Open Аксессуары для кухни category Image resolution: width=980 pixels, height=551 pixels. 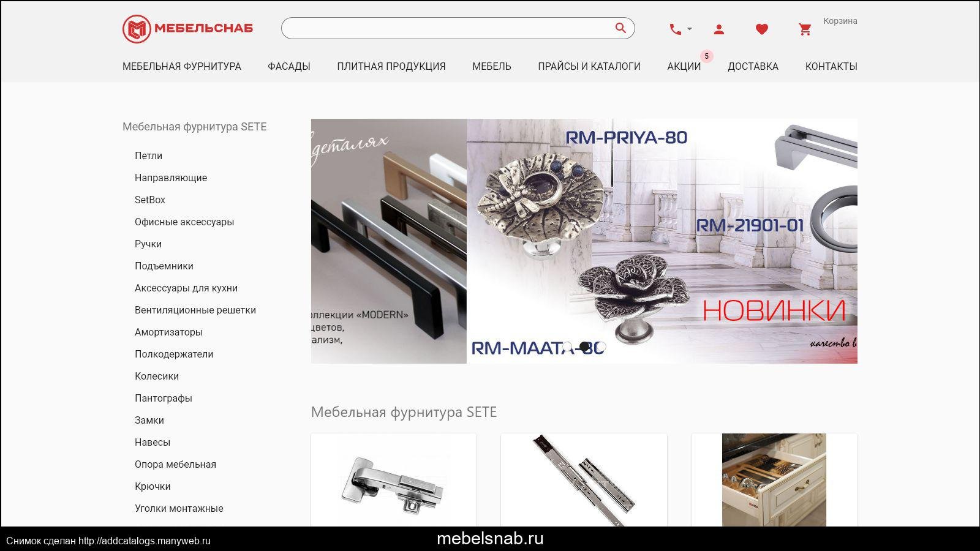click(186, 288)
